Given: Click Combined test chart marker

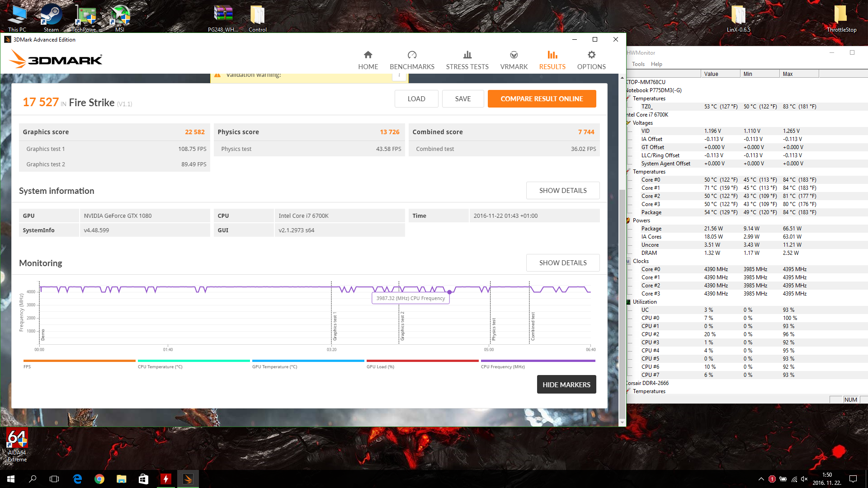Looking at the screenshot, I should coord(533,326).
